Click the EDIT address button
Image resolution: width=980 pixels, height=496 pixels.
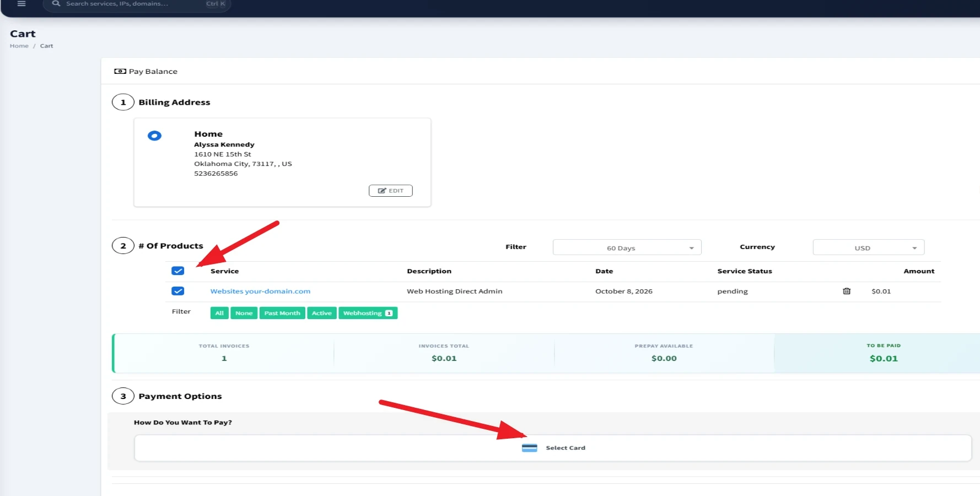(390, 191)
